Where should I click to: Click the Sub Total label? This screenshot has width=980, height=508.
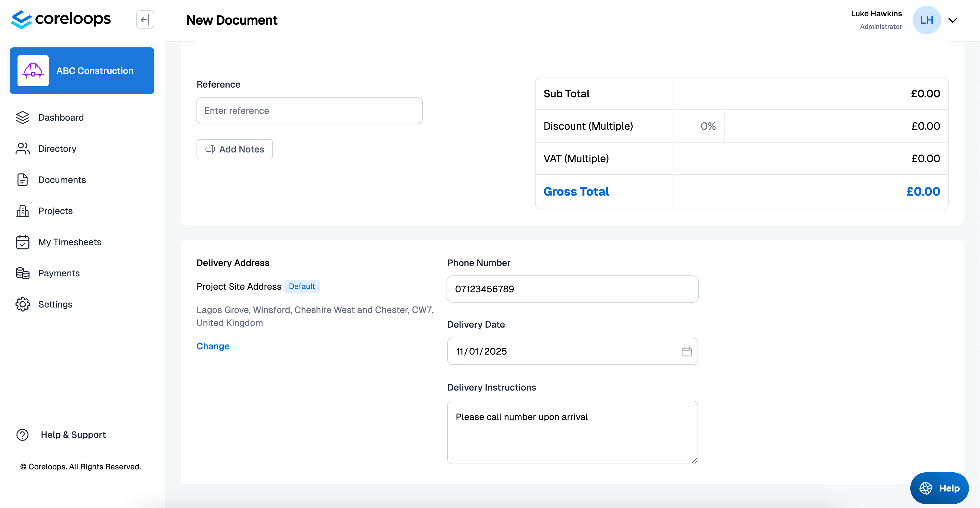pyautogui.click(x=567, y=94)
